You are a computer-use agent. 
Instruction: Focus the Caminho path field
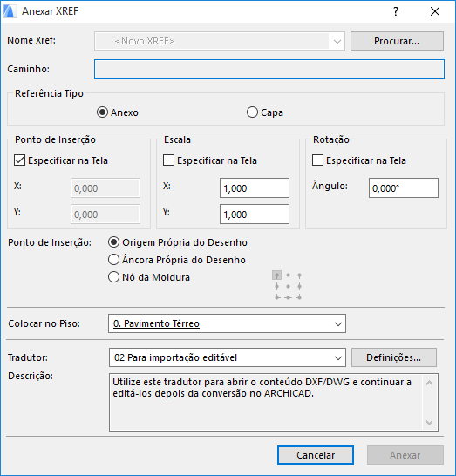point(269,69)
